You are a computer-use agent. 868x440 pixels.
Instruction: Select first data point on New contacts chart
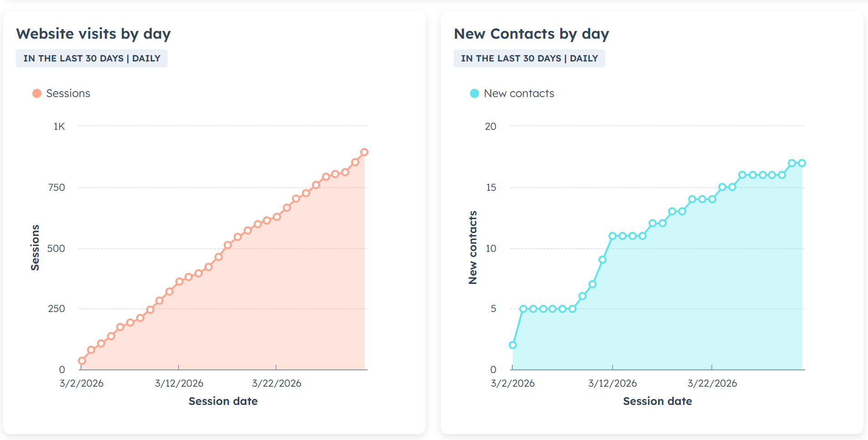tap(513, 345)
